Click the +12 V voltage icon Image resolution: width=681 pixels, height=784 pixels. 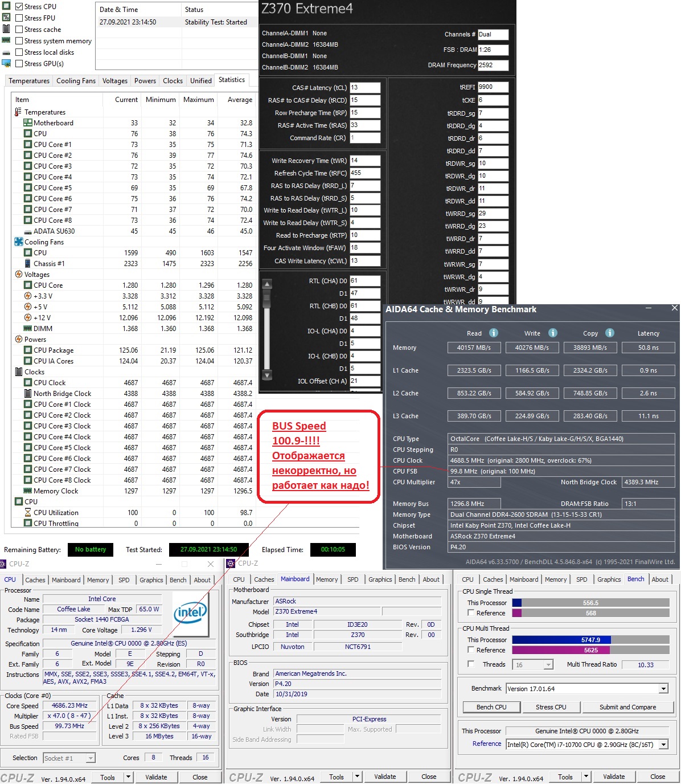(x=27, y=317)
